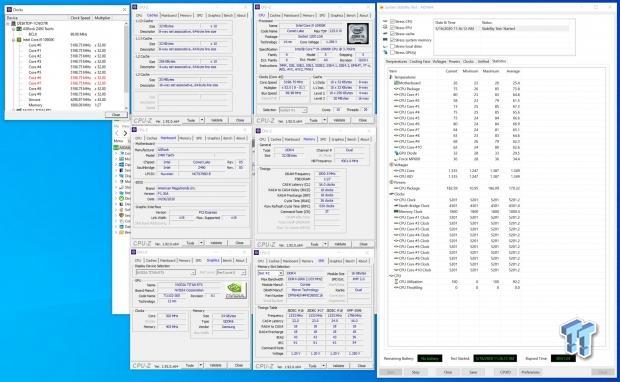Open Display Device Selection dropdown in Graphics window
This screenshot has width=620, height=382.
(x=165, y=272)
